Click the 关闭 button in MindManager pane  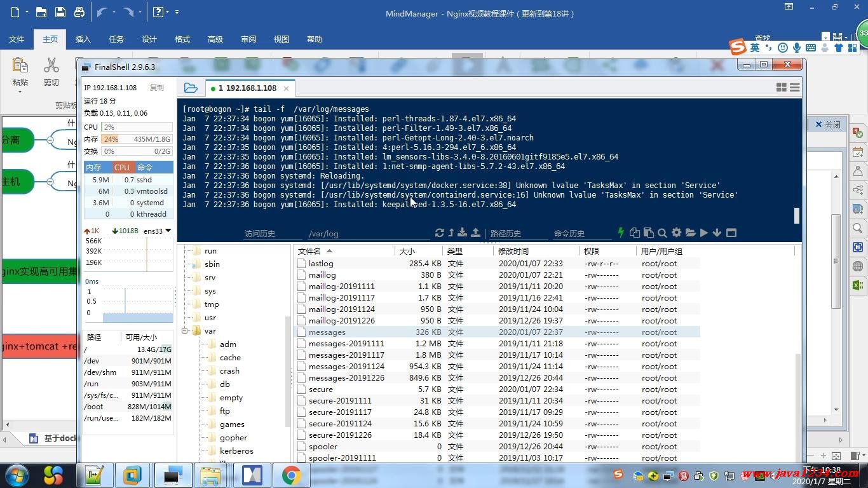point(828,125)
